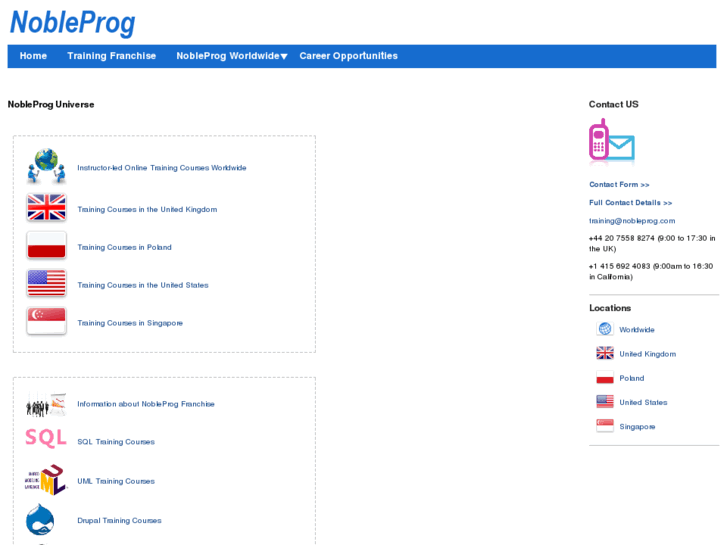Open Instructor-led Online Training Courses Worldwide link
Screen dimensions: 727x545
tap(161, 167)
